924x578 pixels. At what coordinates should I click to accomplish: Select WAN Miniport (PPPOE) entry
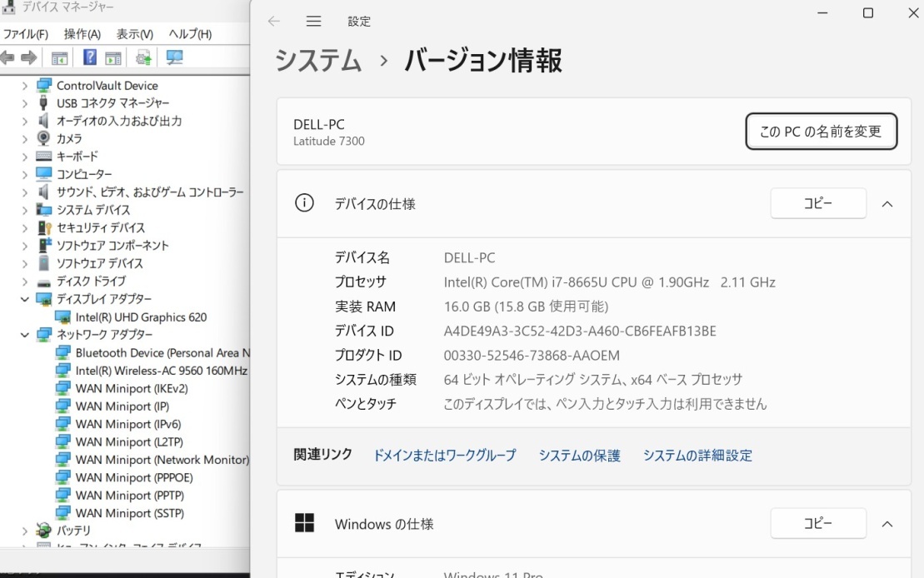134,477
